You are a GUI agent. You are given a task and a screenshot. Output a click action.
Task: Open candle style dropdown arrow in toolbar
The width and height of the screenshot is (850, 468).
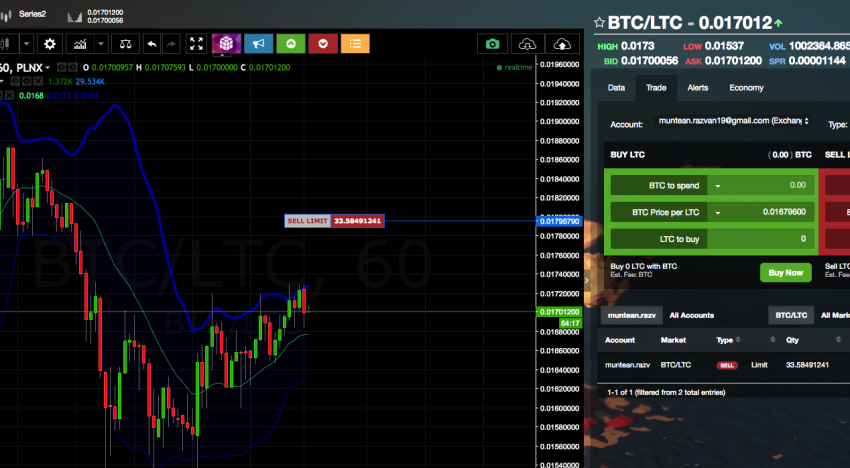(26, 44)
